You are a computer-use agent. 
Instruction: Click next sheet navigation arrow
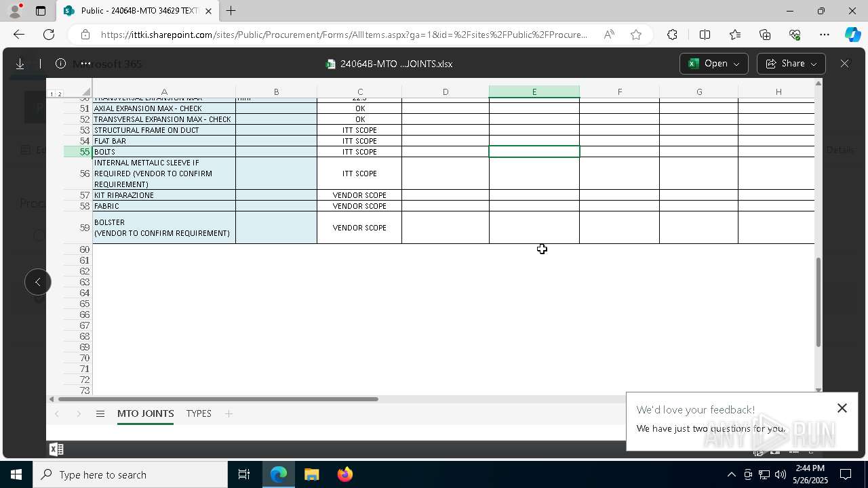(x=79, y=413)
